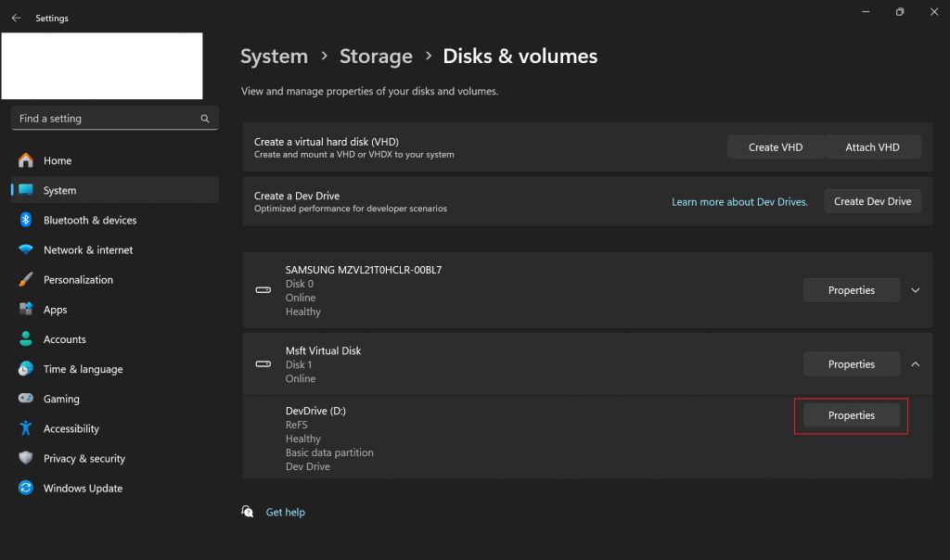The height and width of the screenshot is (560, 950).
Task: Click the Find a setting search field
Action: click(102, 119)
